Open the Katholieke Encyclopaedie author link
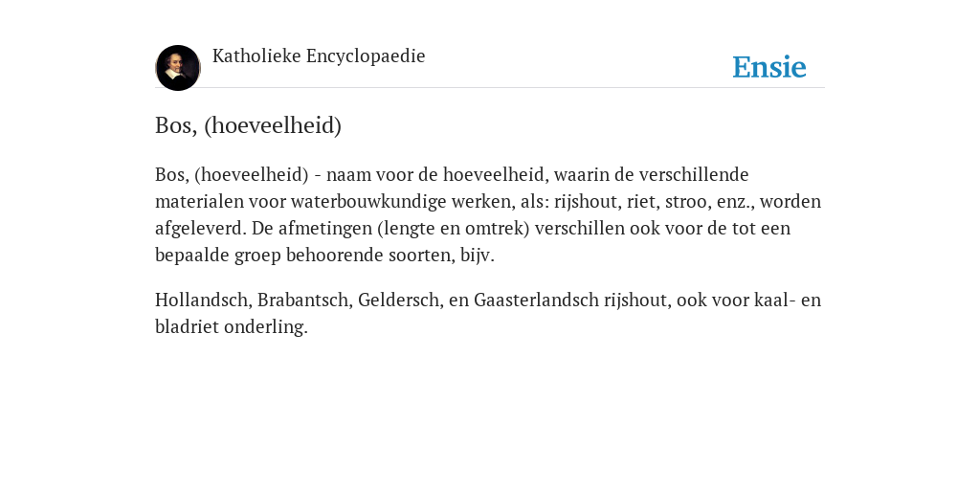This screenshot has height=490, width=980. (x=319, y=56)
